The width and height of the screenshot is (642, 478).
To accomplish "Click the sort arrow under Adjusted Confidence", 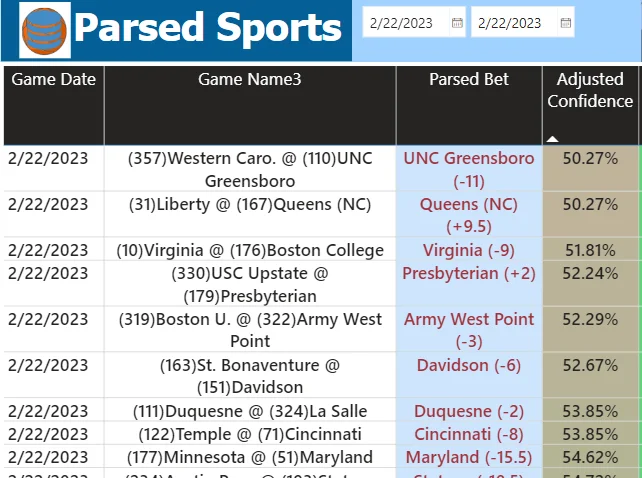I will 553,138.
